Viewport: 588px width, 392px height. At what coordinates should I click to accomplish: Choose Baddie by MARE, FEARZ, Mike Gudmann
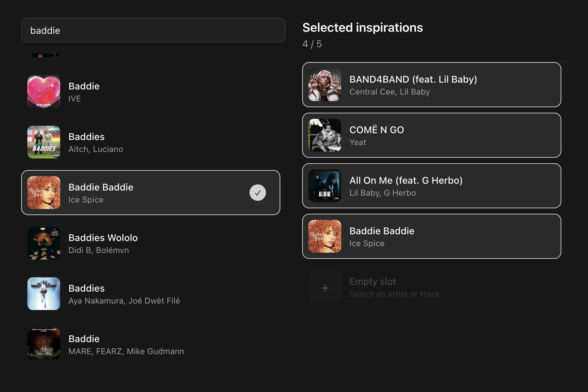[x=150, y=344]
